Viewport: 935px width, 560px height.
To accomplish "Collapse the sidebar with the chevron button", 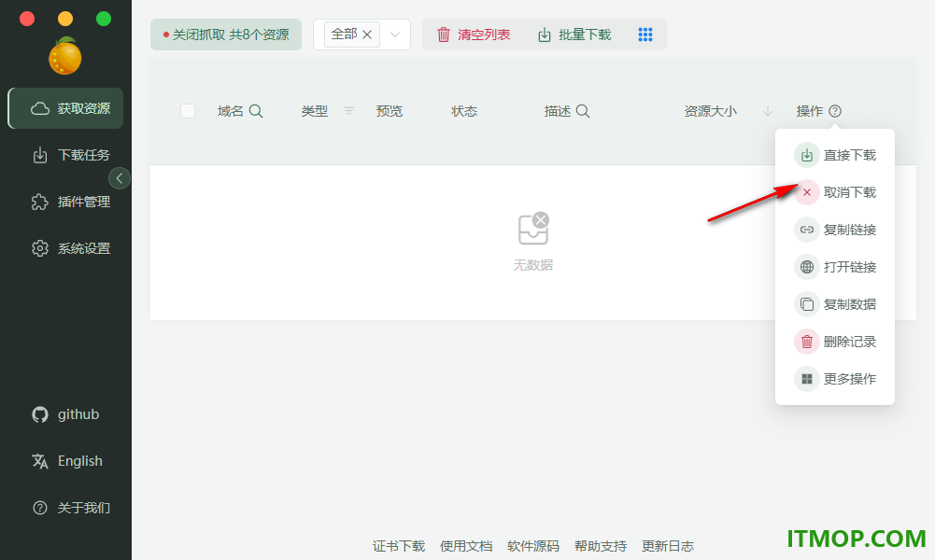I will (x=120, y=178).
